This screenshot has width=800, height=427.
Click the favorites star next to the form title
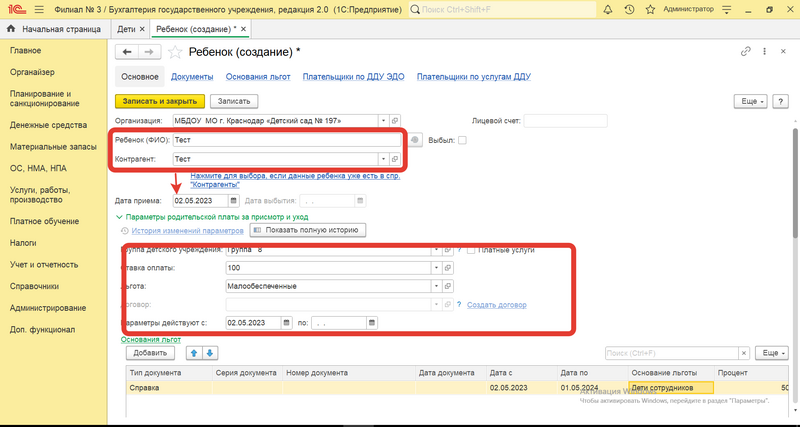coord(176,51)
